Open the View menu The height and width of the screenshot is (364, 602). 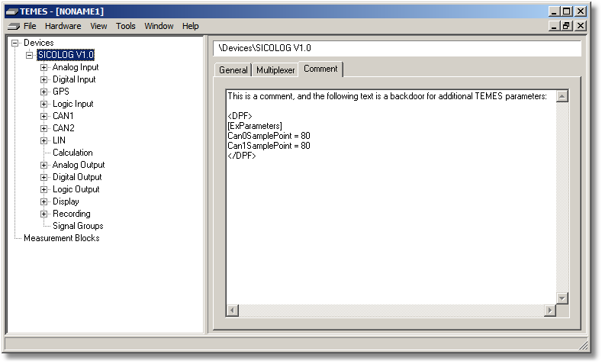click(x=98, y=26)
